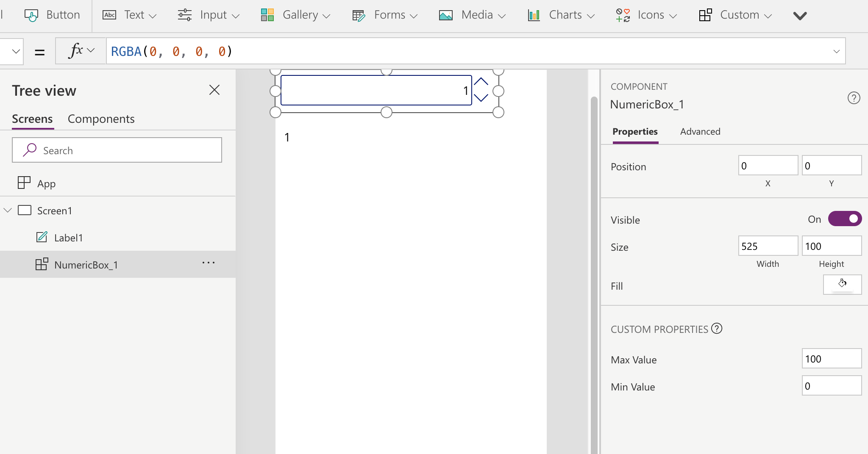
Task: Click the Icons shapes icon
Action: 623,15
